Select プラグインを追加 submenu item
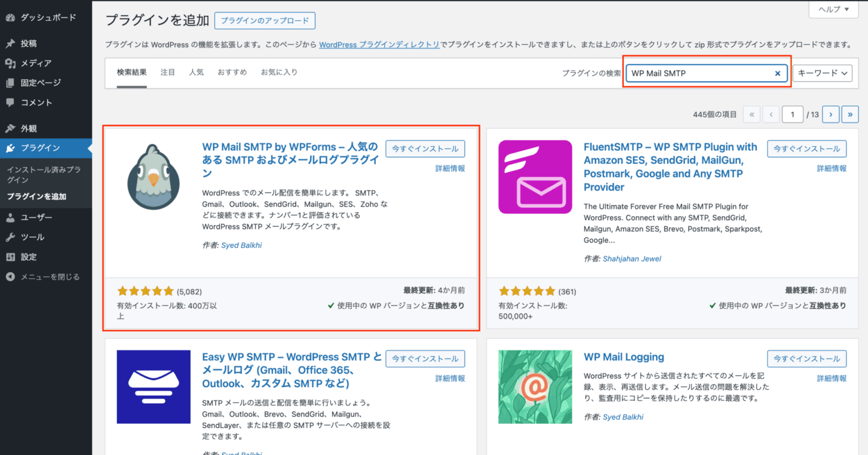868x455 pixels. (37, 196)
